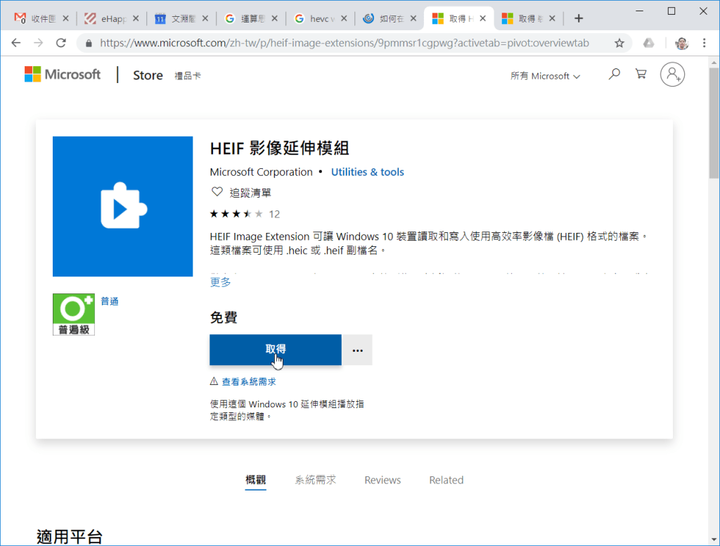Reload the page with refresh icon

click(x=61, y=43)
